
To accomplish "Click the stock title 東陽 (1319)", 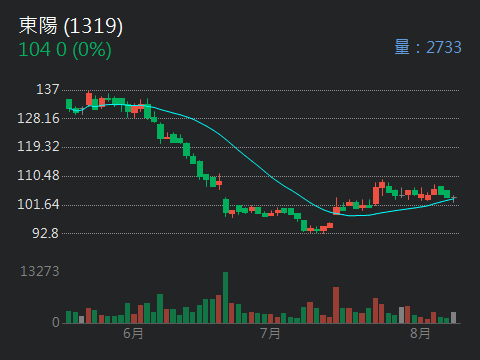I will coord(71,26).
